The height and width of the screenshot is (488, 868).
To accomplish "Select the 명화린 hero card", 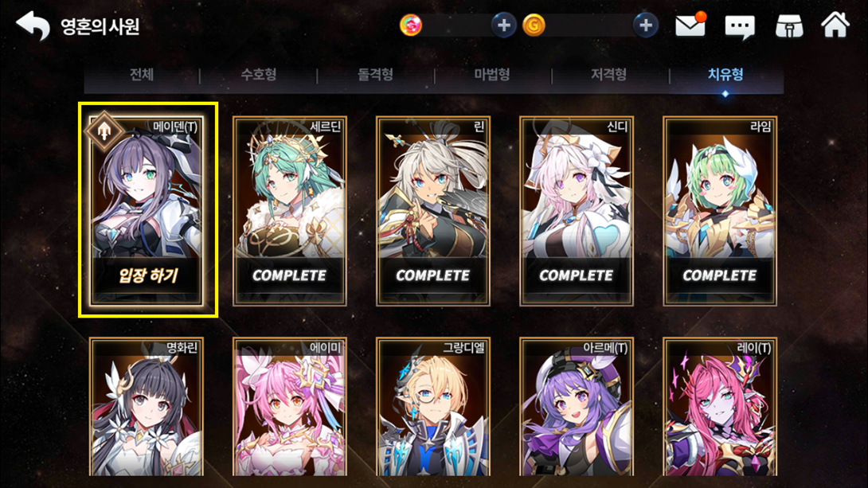I will 147,407.
